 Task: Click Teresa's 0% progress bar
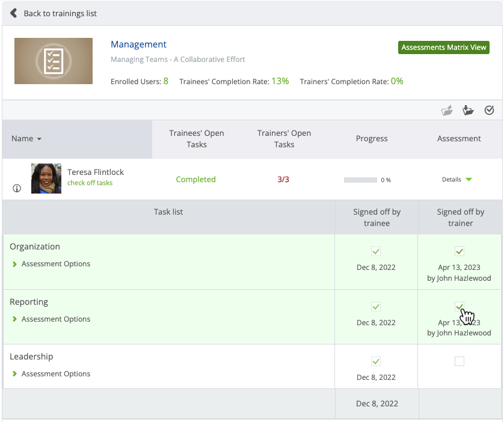click(361, 179)
